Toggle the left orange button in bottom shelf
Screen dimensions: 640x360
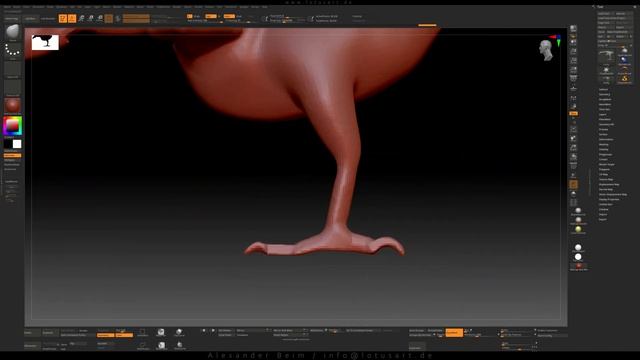[105, 335]
